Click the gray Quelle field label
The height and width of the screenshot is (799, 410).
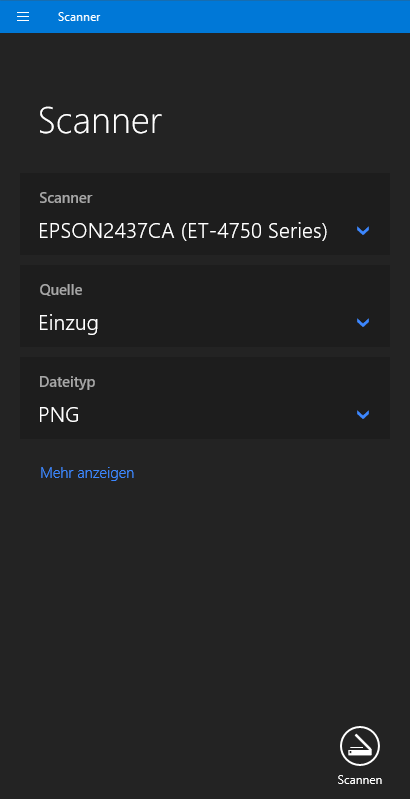(x=61, y=290)
